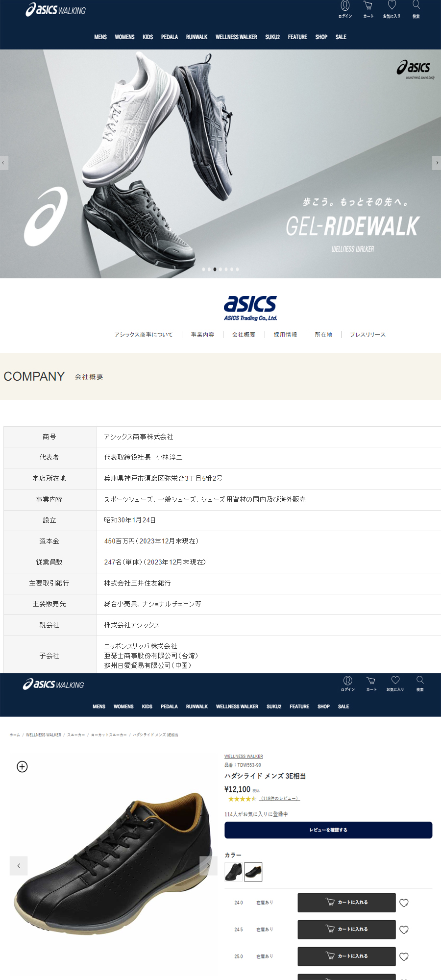Screen dimensions: 441x980
Task: Add size 25.0 to cart
Action: [x=346, y=956]
